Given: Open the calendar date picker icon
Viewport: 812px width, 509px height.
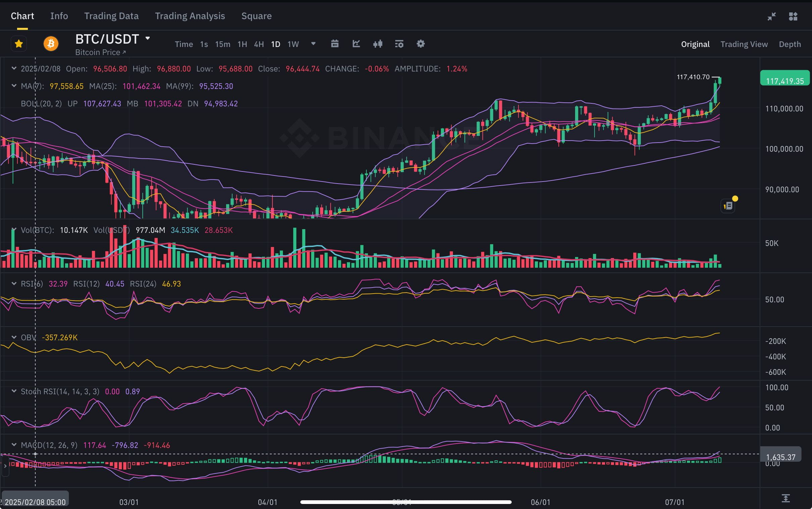Looking at the screenshot, I should (x=335, y=44).
